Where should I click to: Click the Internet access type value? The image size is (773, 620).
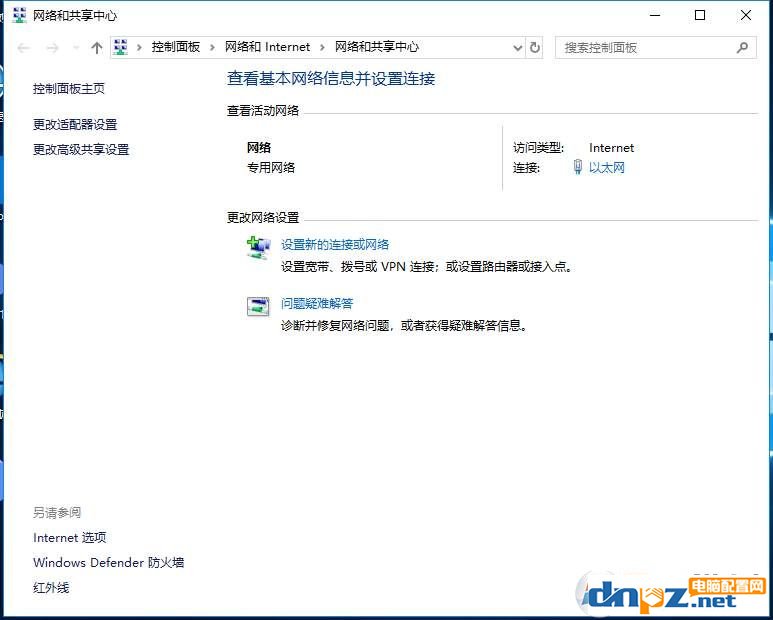pos(611,148)
